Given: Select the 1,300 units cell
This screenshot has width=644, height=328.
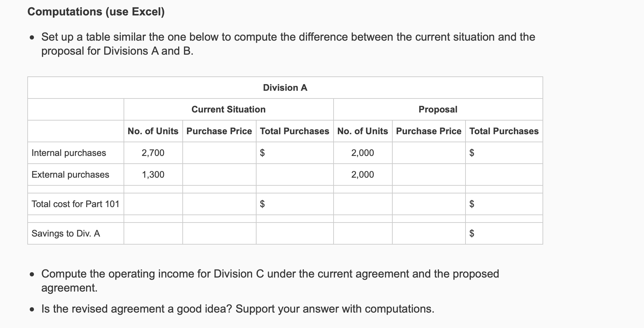Looking at the screenshot, I should (153, 175).
